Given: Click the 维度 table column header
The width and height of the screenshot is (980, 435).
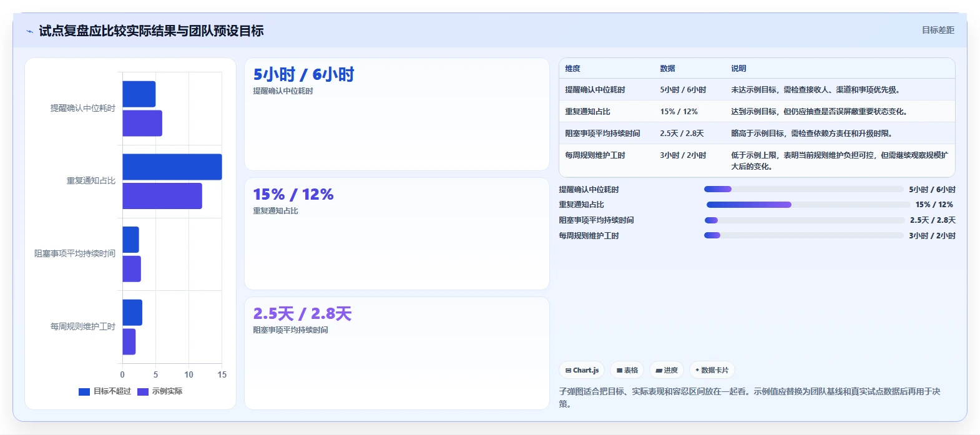Looking at the screenshot, I should click(572, 69).
